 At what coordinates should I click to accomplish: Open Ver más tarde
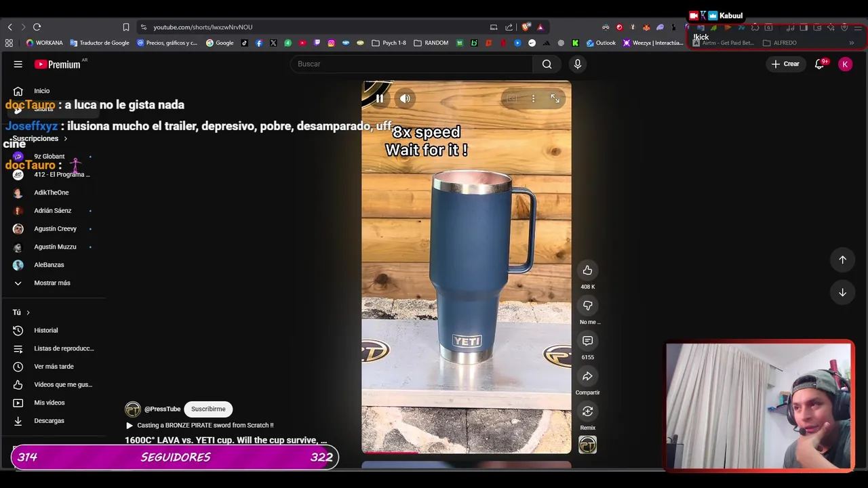(x=54, y=367)
